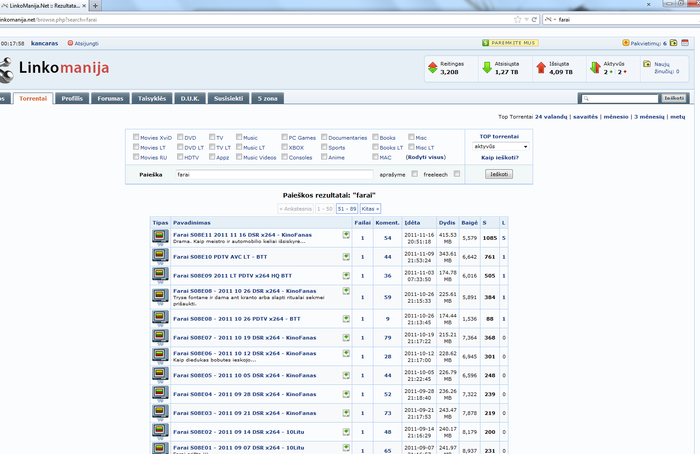
Task: Open the Reitingas up-down arrows icon
Action: tap(433, 68)
